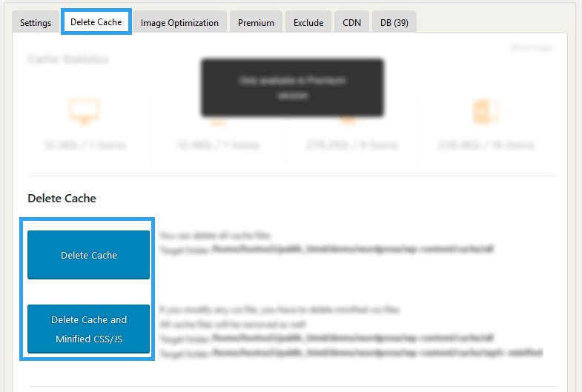
Task: Click the Cache Statistics heading
Action: point(68,59)
